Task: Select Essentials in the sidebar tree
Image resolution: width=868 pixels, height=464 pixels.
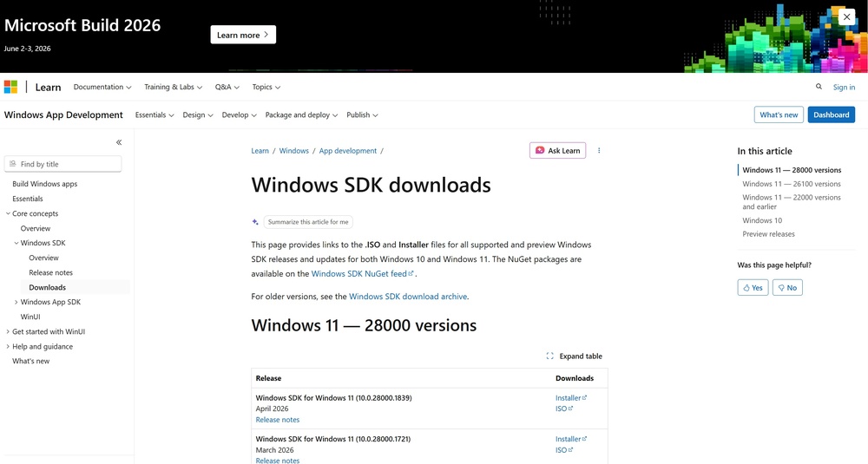Action: tap(28, 199)
